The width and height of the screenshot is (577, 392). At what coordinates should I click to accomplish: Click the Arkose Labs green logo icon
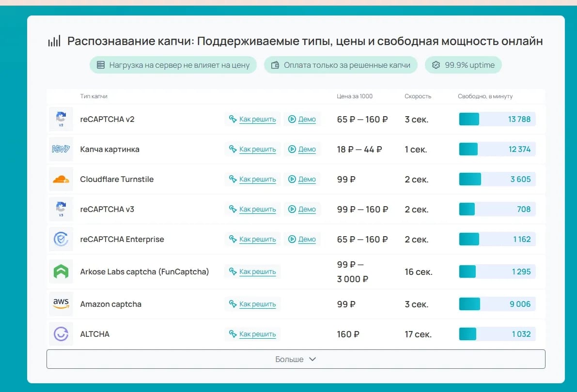point(61,271)
